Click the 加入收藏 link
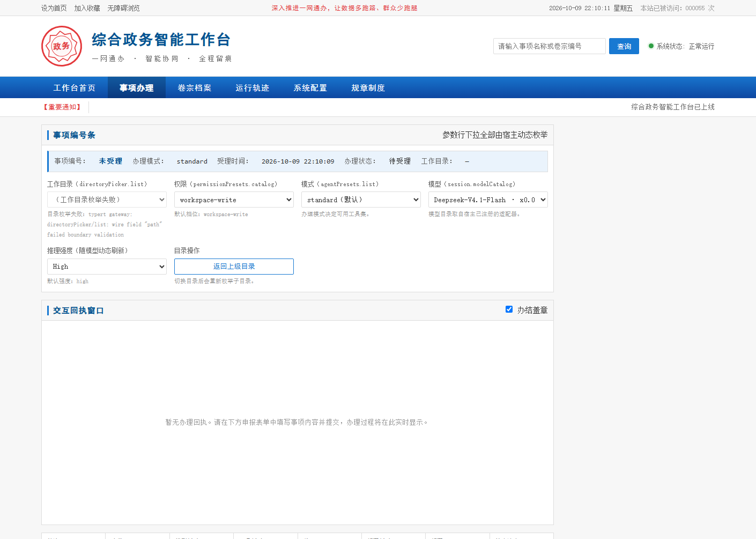Image resolution: width=756 pixels, height=539 pixels. click(x=87, y=8)
